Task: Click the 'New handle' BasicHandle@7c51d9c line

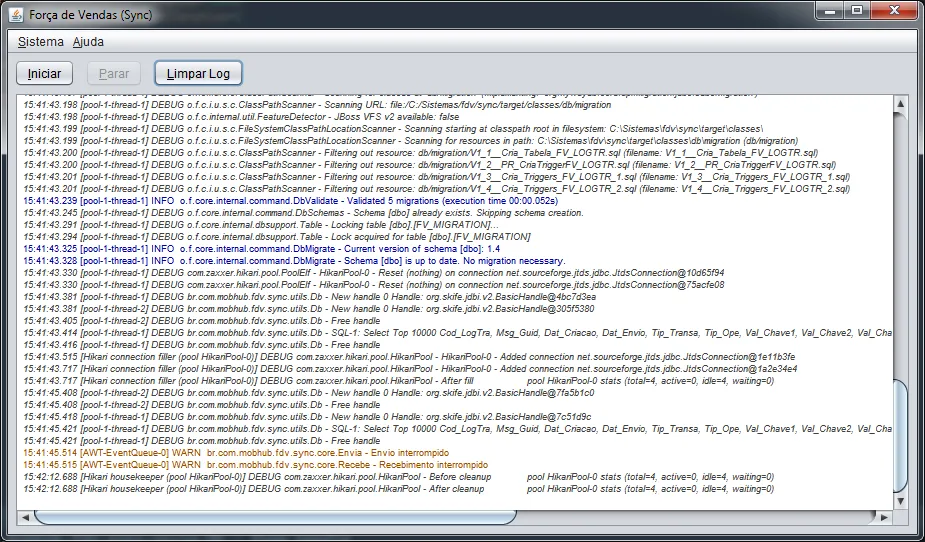Action: (307, 417)
